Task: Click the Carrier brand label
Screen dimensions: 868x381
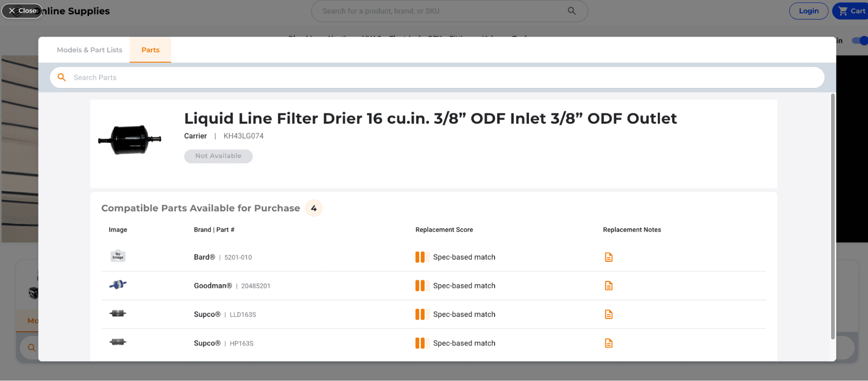Action: [195, 136]
